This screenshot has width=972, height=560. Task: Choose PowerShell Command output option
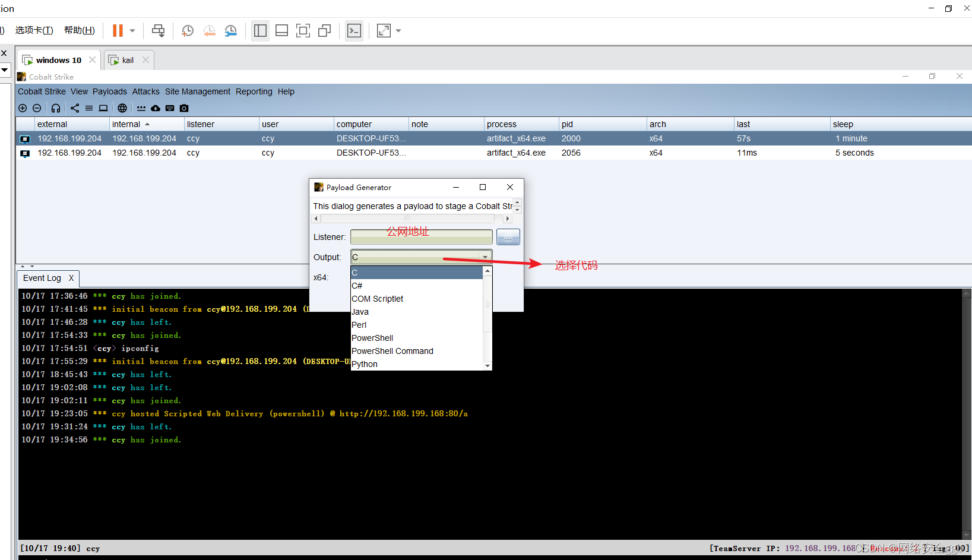(x=417, y=351)
